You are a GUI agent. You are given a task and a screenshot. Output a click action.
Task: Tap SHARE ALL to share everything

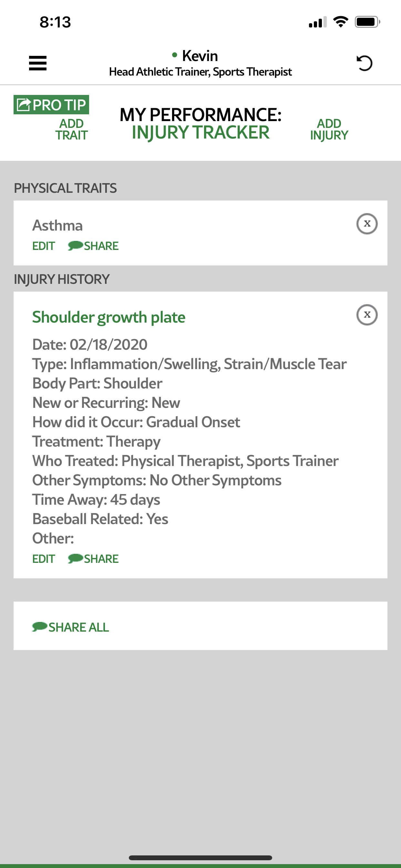71,627
